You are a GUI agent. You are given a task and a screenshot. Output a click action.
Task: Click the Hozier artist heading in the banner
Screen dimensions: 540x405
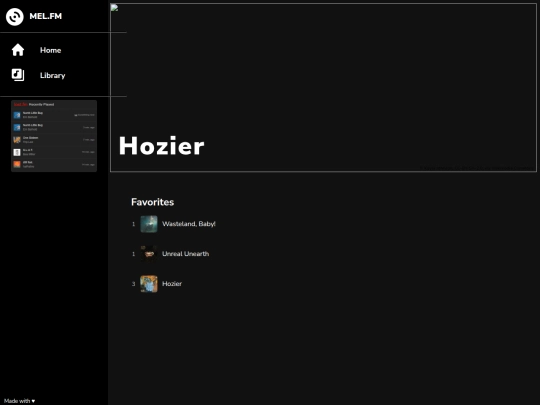click(162, 146)
